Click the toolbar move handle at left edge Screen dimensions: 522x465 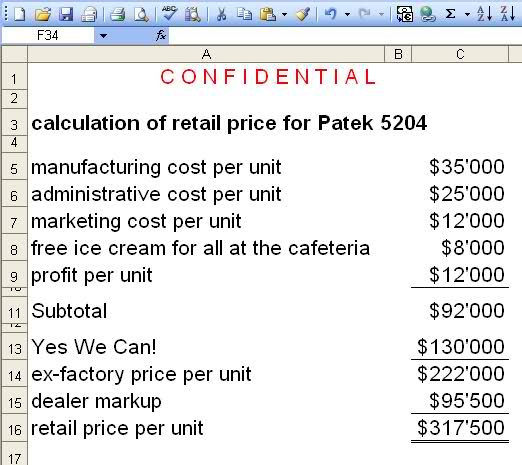[x=6, y=14]
